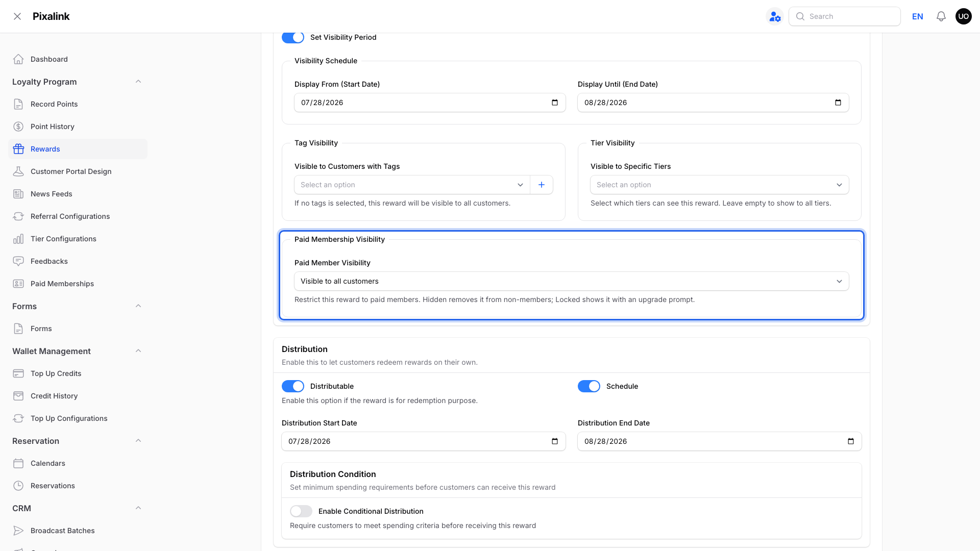Click the Reservations clock icon
Image resolution: width=980 pixels, height=551 pixels.
pyautogui.click(x=18, y=486)
